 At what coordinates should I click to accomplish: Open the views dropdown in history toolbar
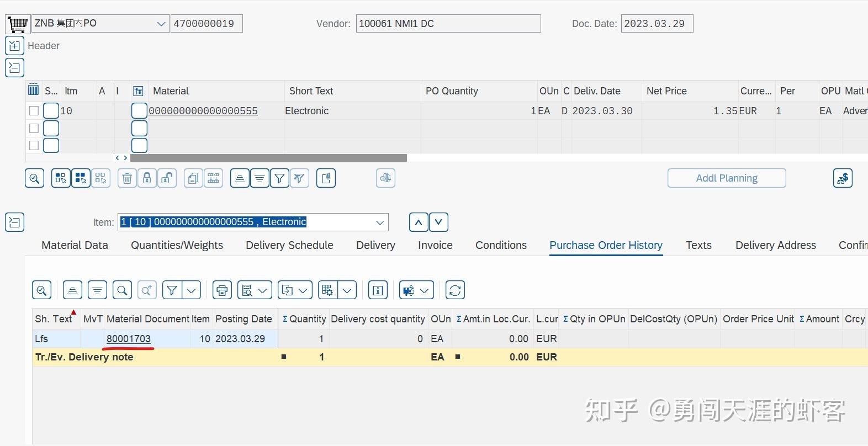[x=255, y=290]
